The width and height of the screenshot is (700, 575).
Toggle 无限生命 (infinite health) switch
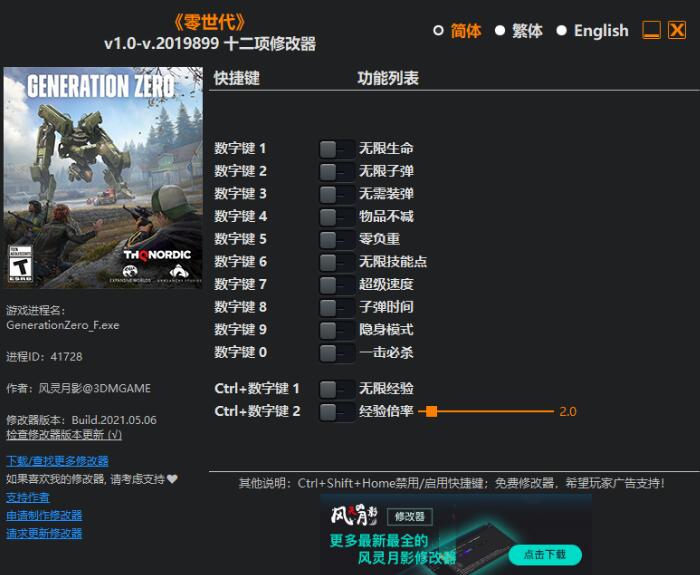[x=337, y=149]
